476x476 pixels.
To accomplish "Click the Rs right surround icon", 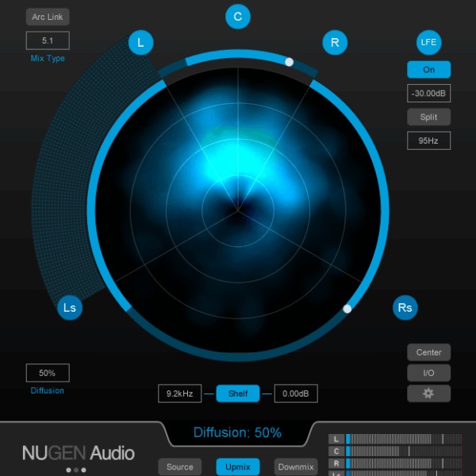I will tap(405, 307).
